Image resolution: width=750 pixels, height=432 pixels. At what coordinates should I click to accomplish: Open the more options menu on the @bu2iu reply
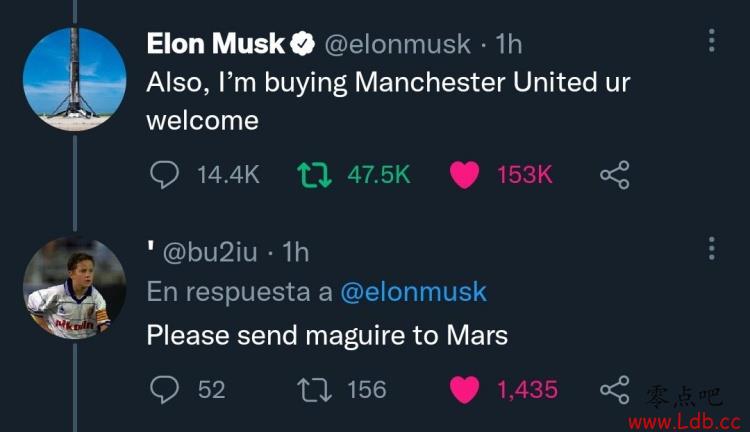pos(712,248)
